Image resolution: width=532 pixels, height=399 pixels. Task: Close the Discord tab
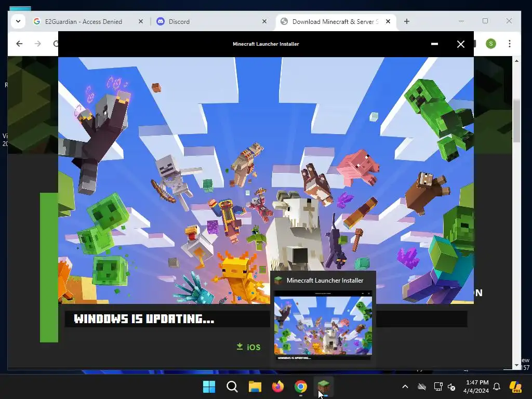point(264,21)
